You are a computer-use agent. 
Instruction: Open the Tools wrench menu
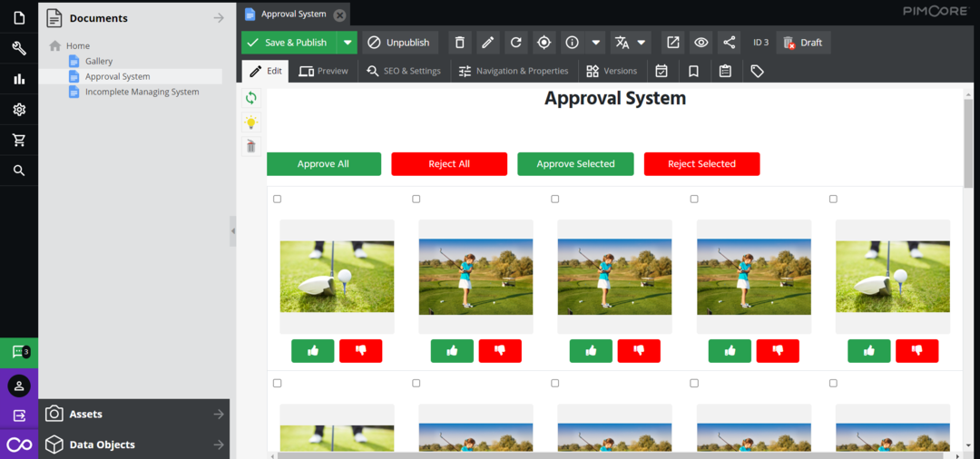click(19, 49)
